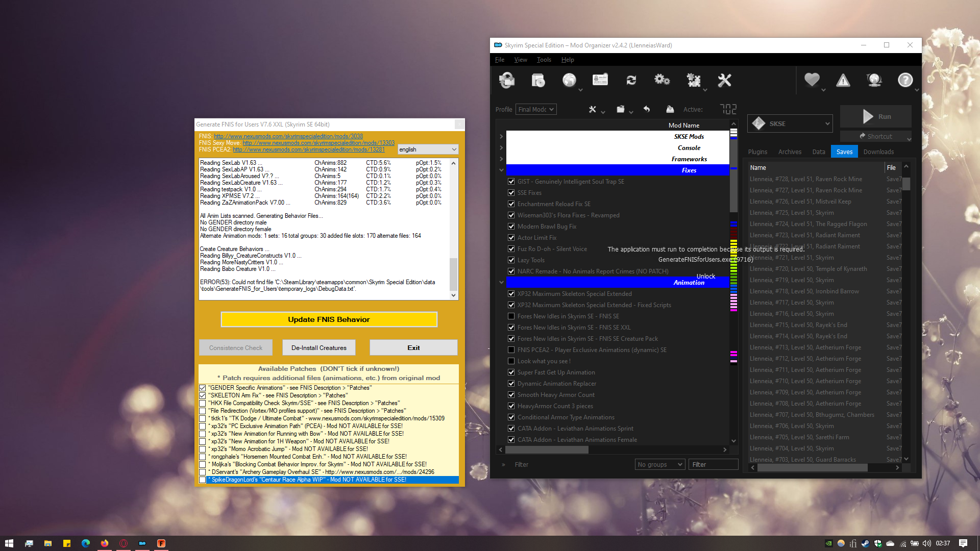Open the No groups dropdown
Image resolution: width=980 pixels, height=551 pixels.
pyautogui.click(x=660, y=464)
